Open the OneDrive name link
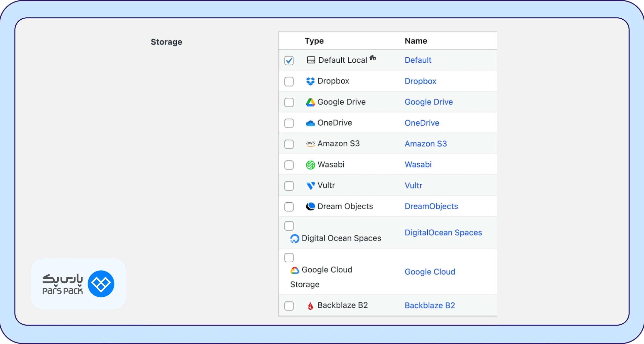Viewport: 644px width, 344px height. (x=422, y=123)
